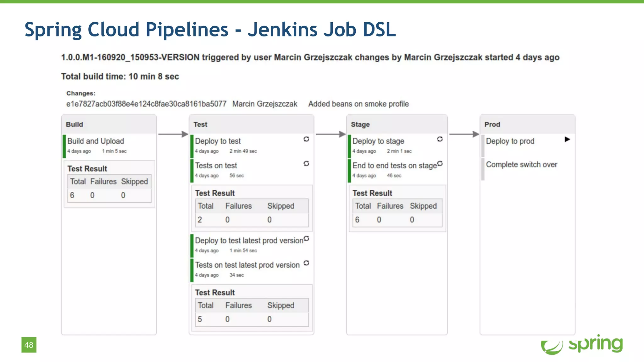Re-run Deploy to test latest prod version

307,239
